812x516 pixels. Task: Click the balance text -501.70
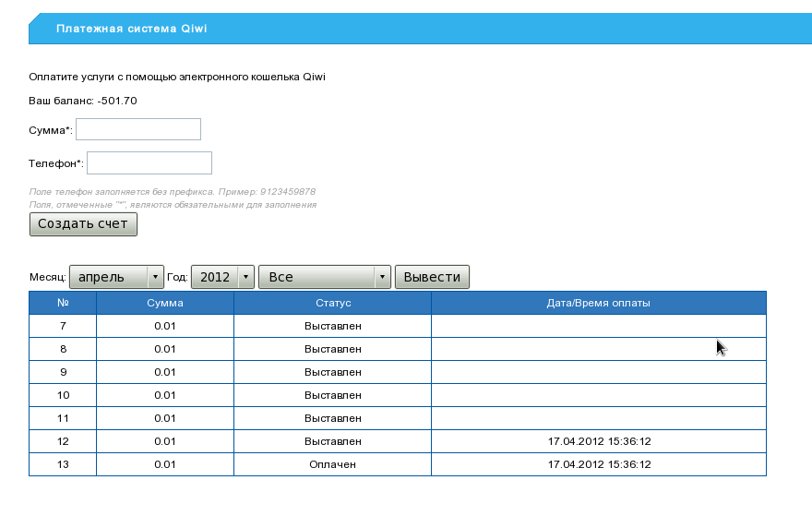[x=117, y=100]
